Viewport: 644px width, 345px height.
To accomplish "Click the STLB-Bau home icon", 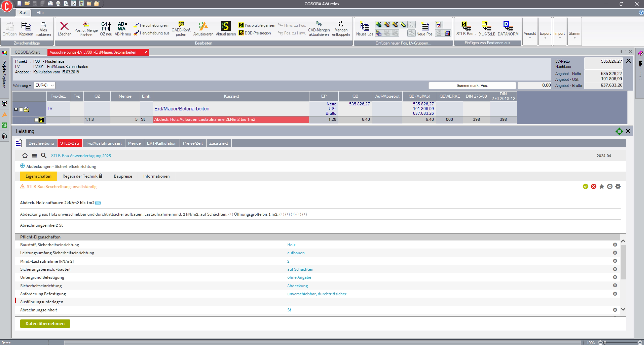I will pos(25,156).
